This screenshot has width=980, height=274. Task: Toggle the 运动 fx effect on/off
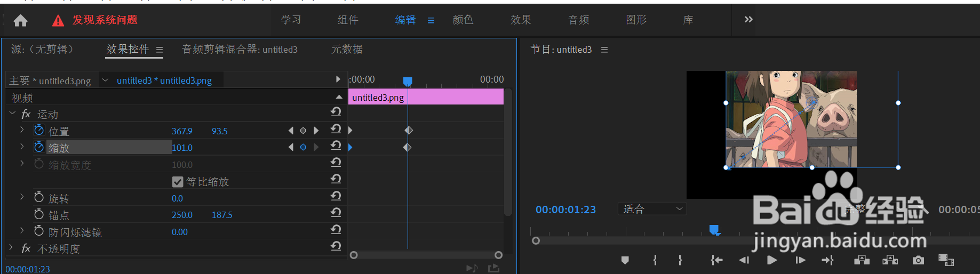[x=26, y=114]
